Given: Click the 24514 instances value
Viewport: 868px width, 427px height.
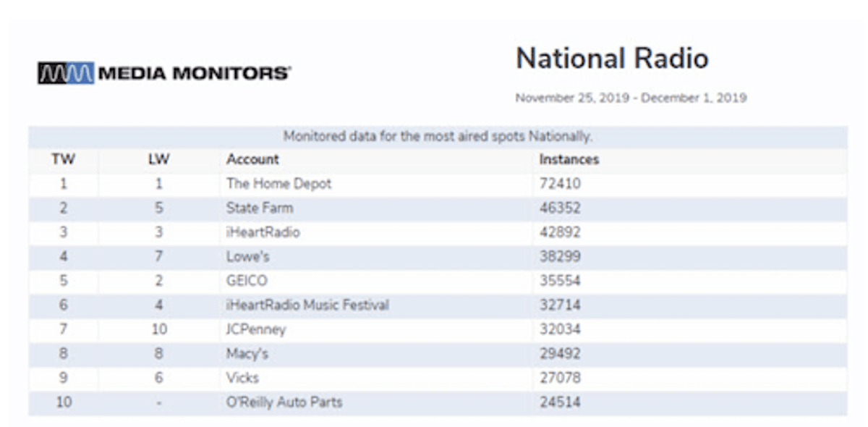Looking at the screenshot, I should (560, 402).
